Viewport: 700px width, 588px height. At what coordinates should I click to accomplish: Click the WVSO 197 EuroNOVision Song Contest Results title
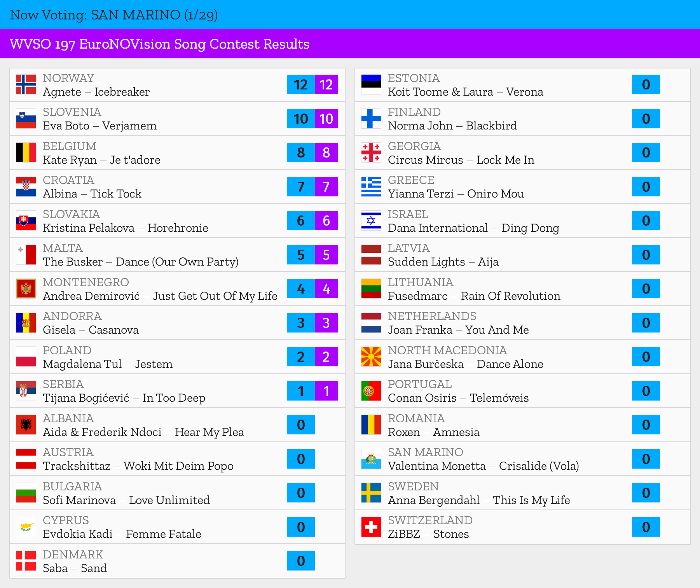coord(160,44)
